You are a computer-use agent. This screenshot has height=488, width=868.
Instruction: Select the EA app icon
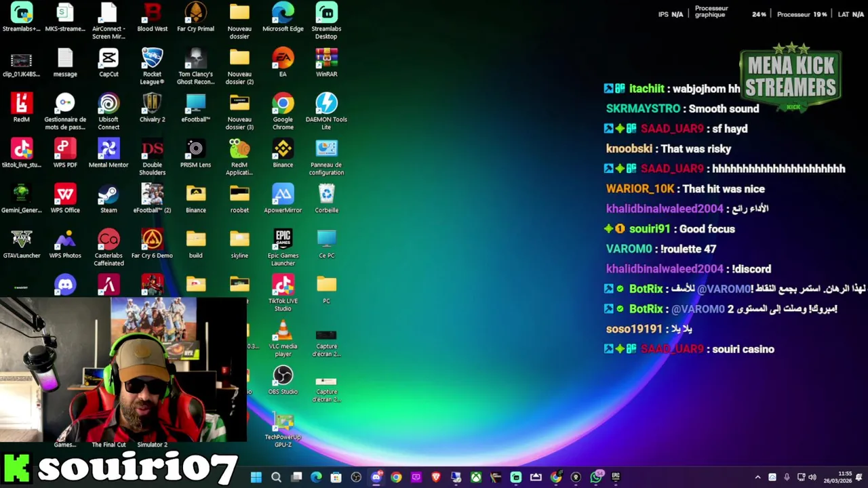(x=283, y=63)
